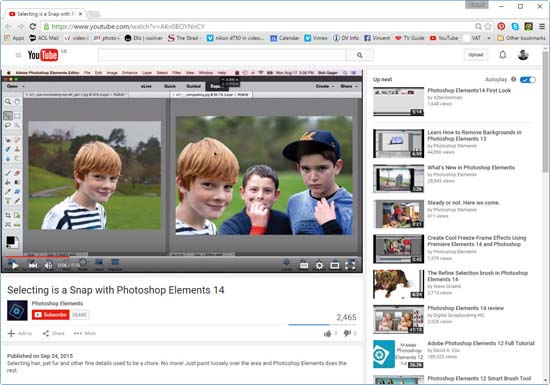Open the Vimeo bookmark
The width and height of the screenshot is (550, 385).
(316, 38)
